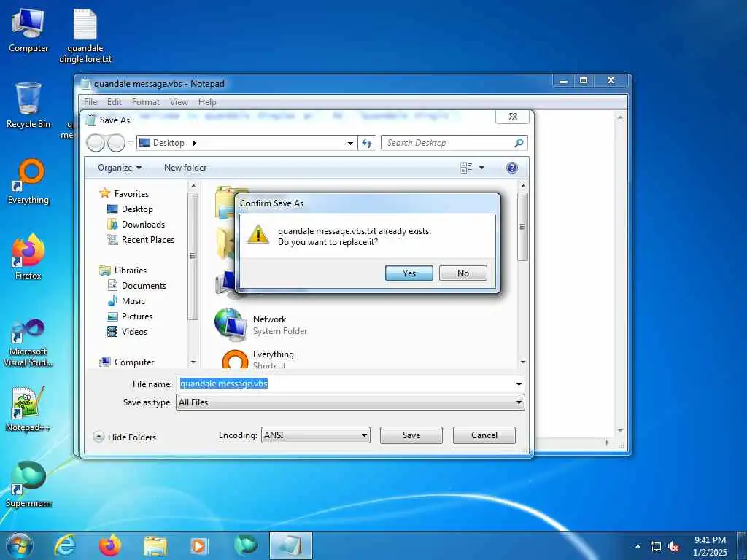Open Firefox from the taskbar

(110, 545)
